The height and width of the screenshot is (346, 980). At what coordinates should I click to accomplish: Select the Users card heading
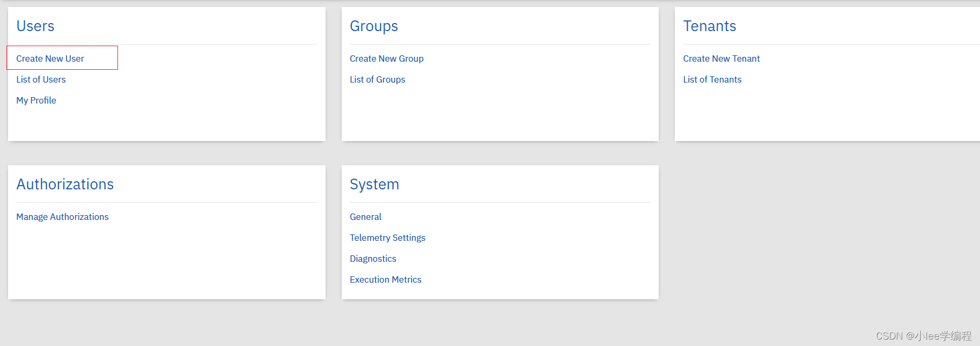click(35, 26)
